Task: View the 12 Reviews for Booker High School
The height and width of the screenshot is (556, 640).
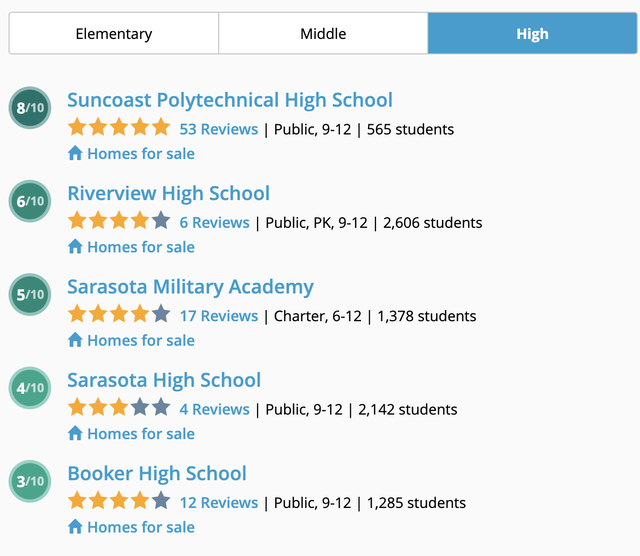Action: tap(219, 503)
